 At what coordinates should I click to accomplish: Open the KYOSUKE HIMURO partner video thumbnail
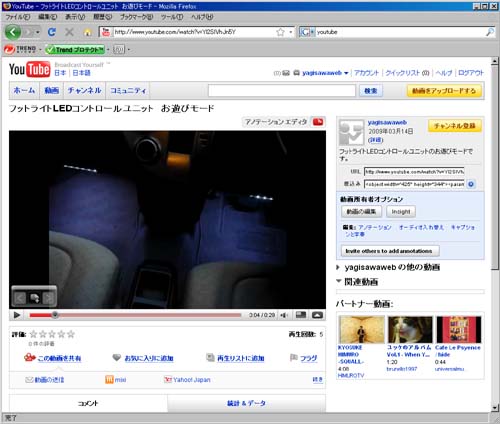click(361, 329)
